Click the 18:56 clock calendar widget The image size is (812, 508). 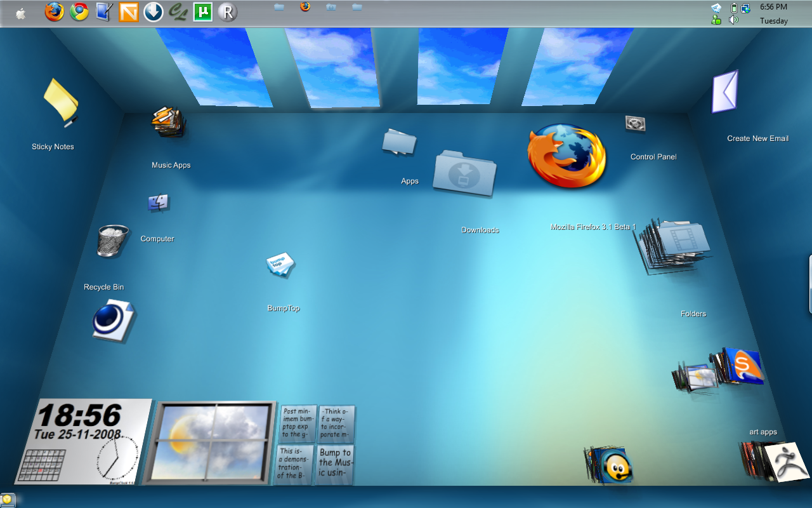click(x=84, y=442)
